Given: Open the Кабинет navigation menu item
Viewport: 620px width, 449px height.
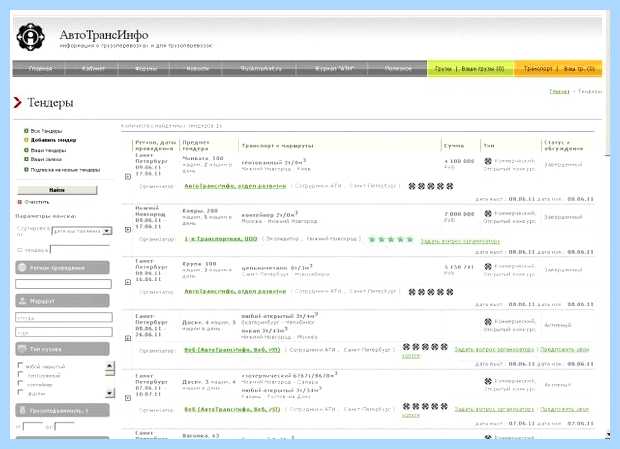Looking at the screenshot, I should tap(93, 68).
